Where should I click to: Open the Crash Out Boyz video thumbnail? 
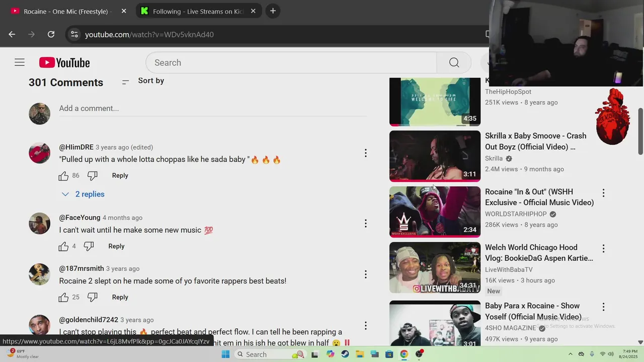click(435, 156)
